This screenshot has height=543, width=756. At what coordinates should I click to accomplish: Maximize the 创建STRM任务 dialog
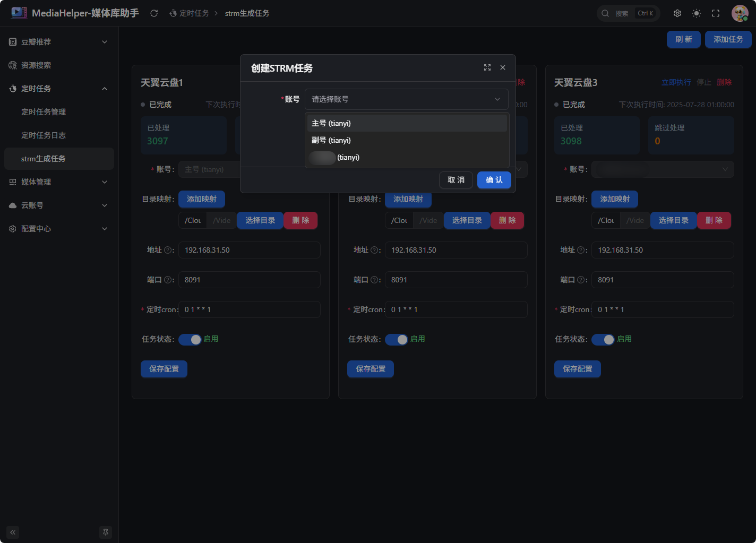pos(487,67)
